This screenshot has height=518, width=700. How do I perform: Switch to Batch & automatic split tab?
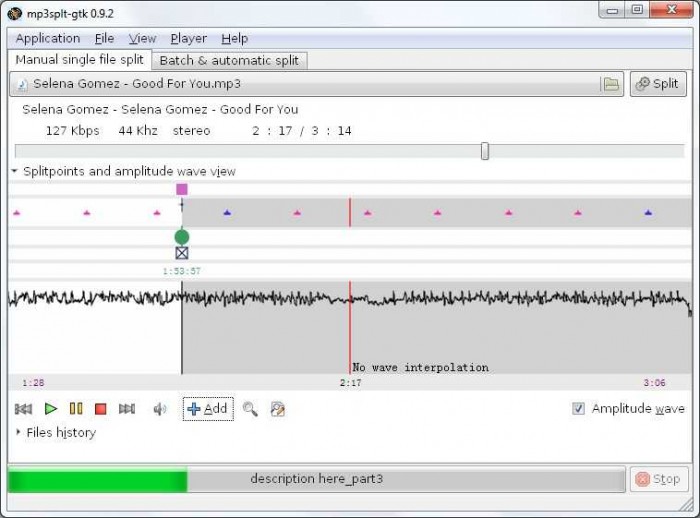(229, 61)
